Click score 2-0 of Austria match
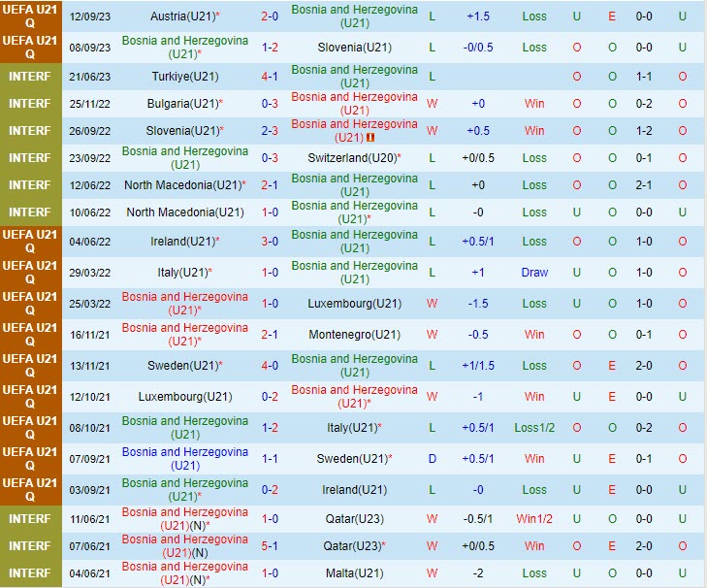This screenshot has width=707, height=588. coord(270,16)
